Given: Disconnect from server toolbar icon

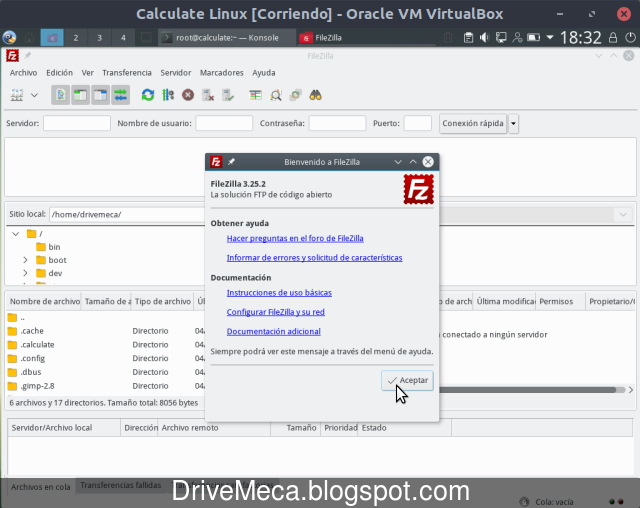Looking at the screenshot, I should click(208, 95).
